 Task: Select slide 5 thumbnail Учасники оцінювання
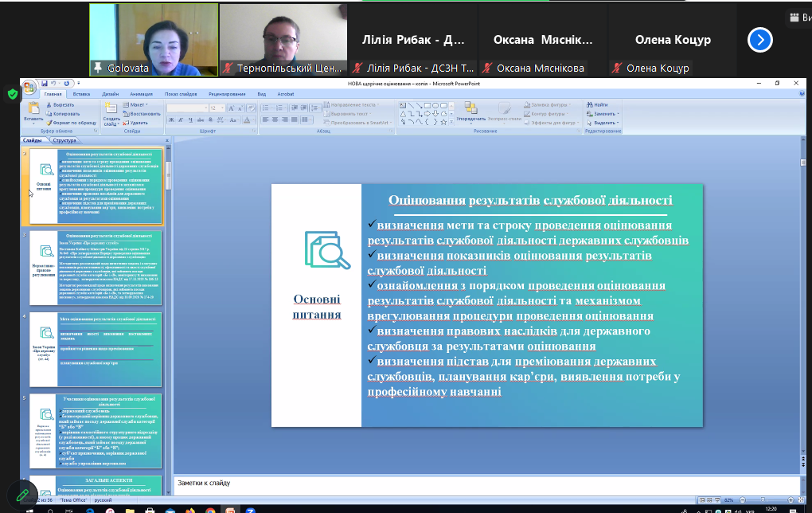coord(96,431)
